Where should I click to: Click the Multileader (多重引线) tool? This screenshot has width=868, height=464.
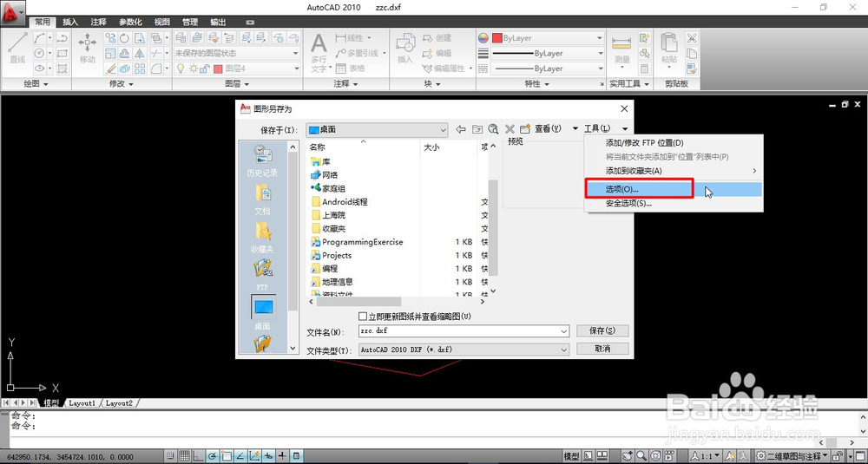click(357, 53)
